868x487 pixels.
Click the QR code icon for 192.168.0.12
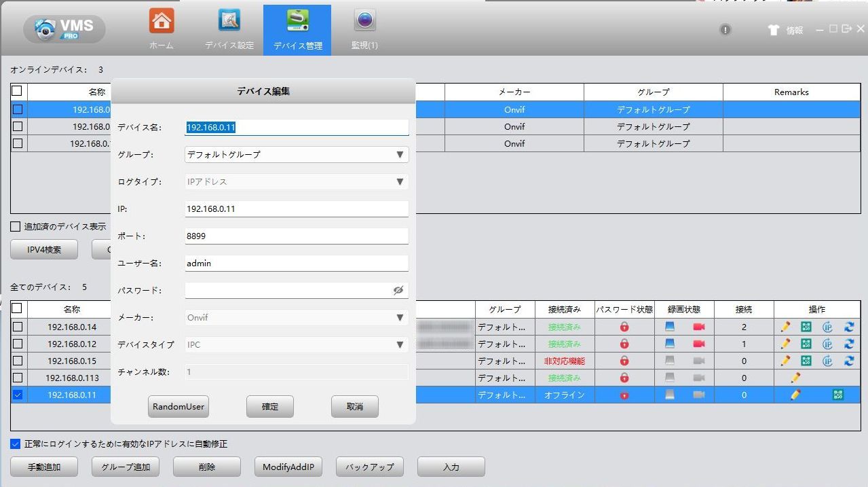806,344
